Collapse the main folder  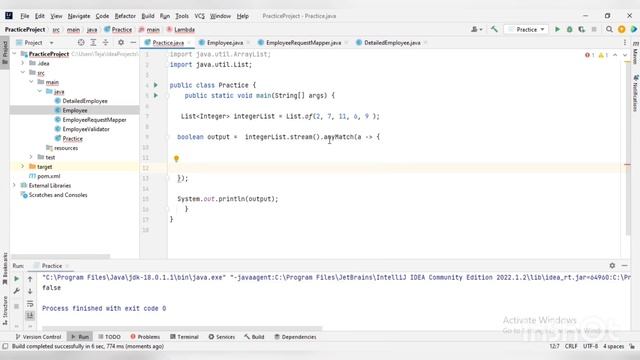point(31,82)
